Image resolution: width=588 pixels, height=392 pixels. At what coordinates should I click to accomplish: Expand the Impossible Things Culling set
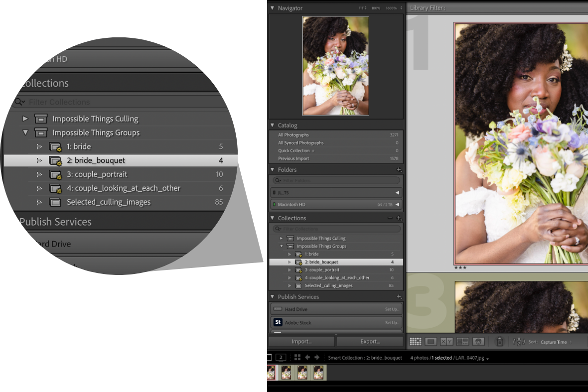282,238
